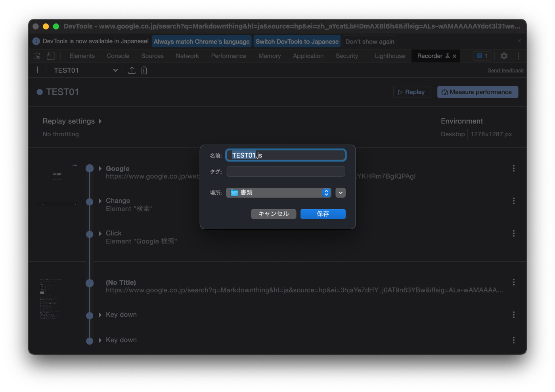Screen dimensions: 555x392
Task: Select the timeline dot of the Click step
Action: (x=90, y=234)
